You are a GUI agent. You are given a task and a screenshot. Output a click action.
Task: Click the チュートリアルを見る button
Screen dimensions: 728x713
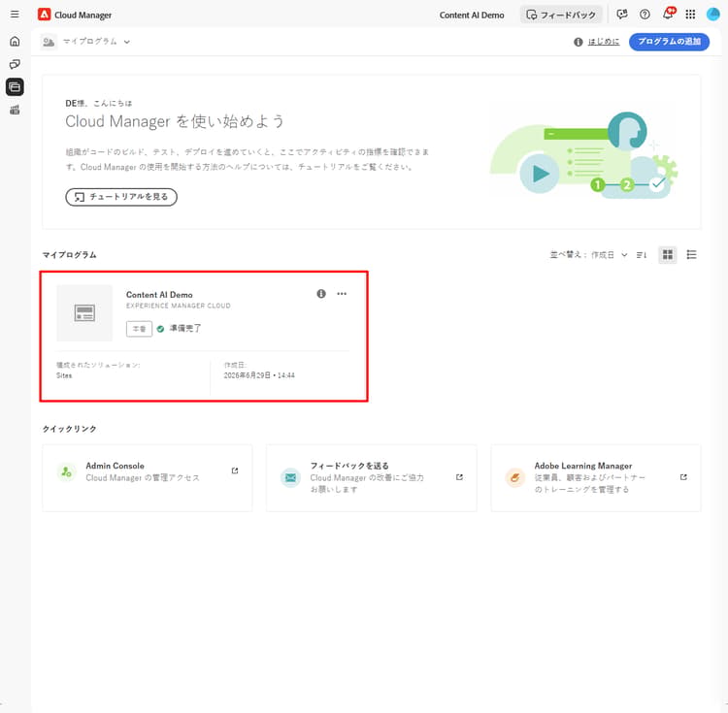click(x=121, y=197)
